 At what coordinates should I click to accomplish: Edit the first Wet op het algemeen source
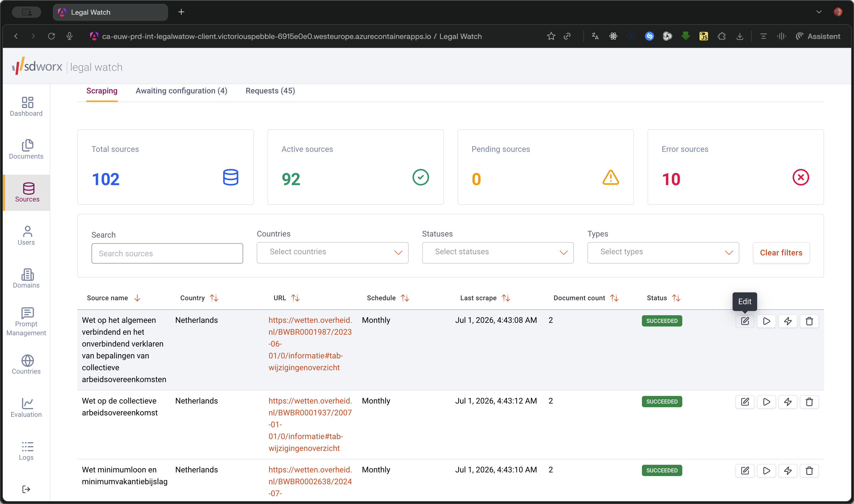(745, 321)
